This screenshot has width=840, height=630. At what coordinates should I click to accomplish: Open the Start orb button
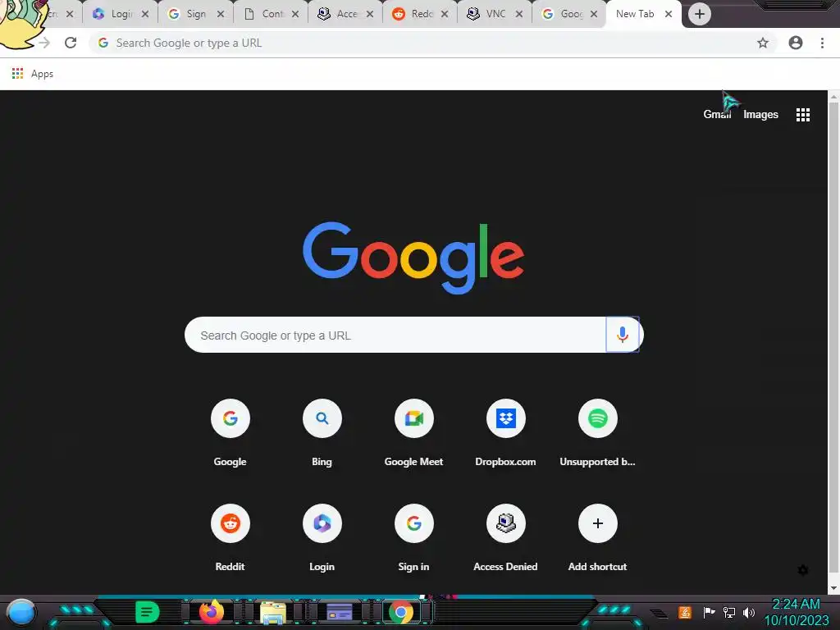(21, 612)
